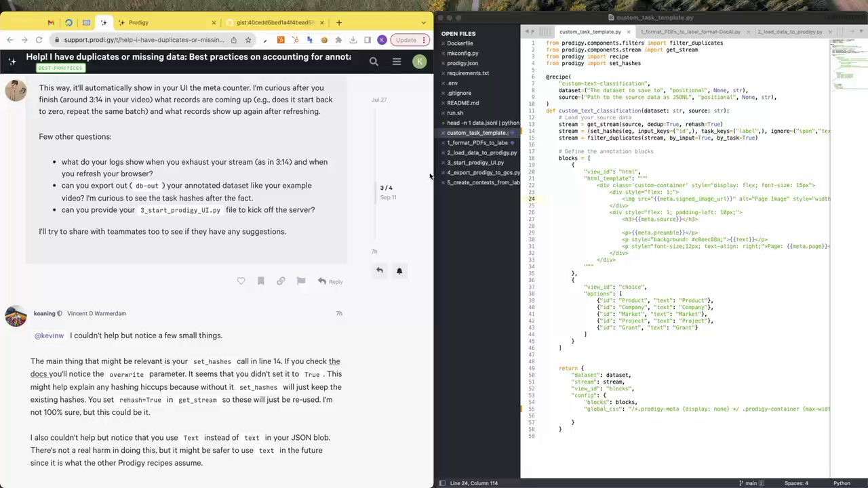The image size is (868, 488).
Task: Change syntax from Python in status bar
Action: coord(842,483)
